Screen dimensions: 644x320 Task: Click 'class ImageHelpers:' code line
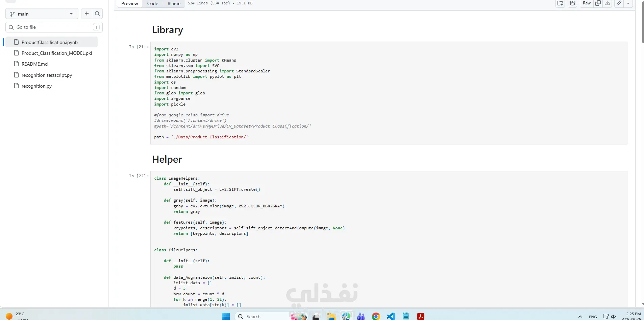coord(177,178)
